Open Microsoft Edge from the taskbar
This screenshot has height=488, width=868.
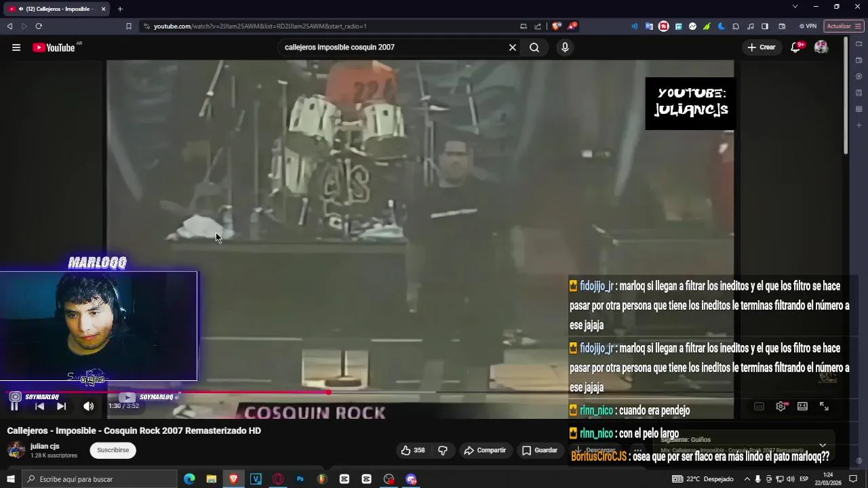pyautogui.click(x=189, y=479)
